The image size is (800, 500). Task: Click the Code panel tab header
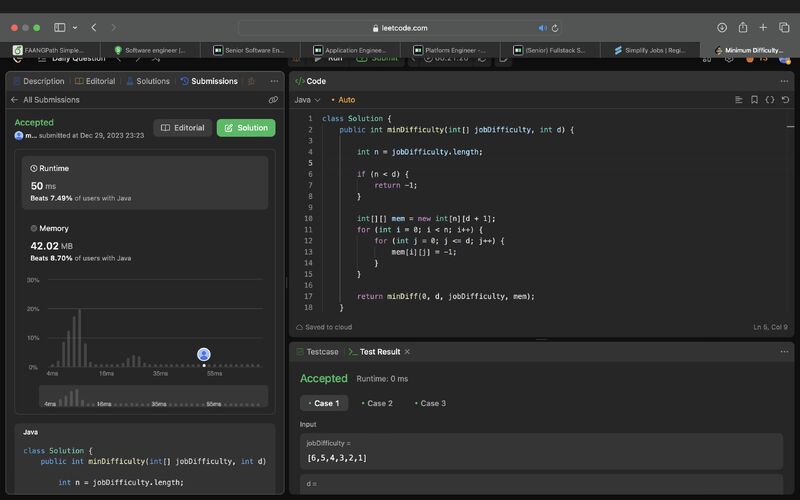(310, 81)
